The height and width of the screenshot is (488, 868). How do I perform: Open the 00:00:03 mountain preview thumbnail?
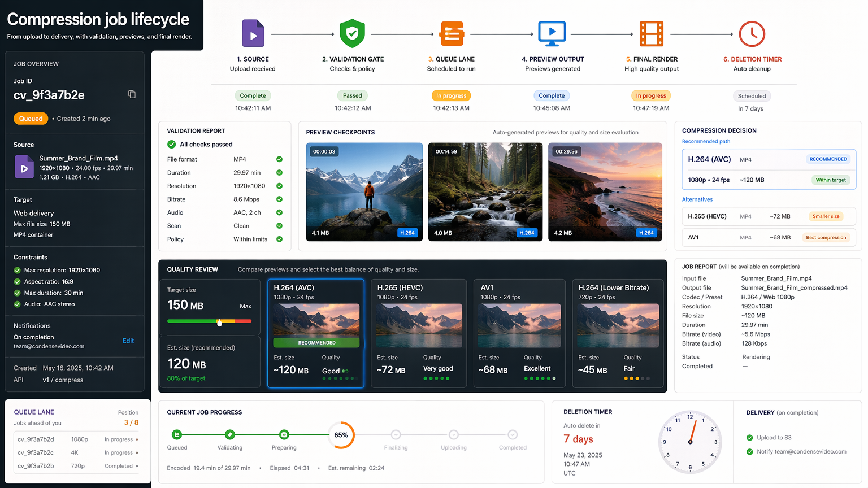[364, 192]
